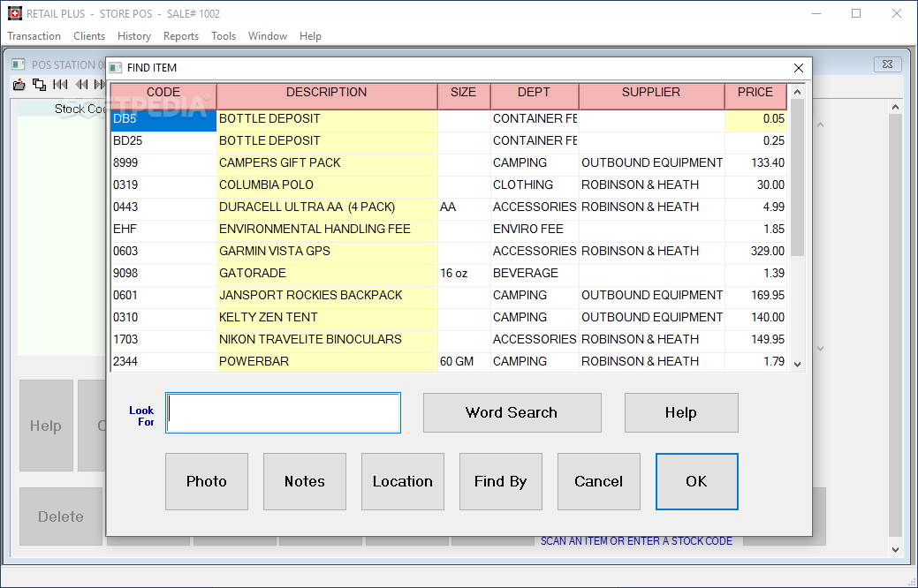Viewport: 918px width, 588px height.
Task: Select the GATORADE item
Action: point(327,273)
